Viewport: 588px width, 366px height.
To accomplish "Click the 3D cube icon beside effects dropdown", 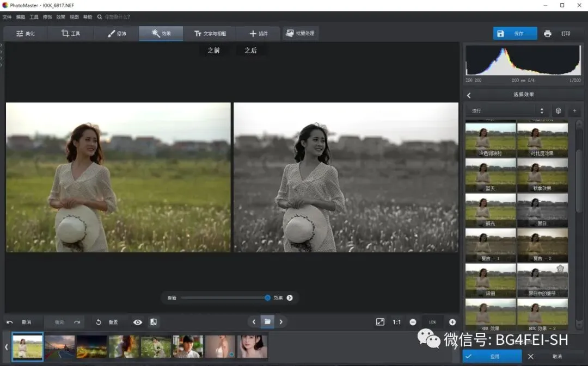I will click(x=558, y=111).
